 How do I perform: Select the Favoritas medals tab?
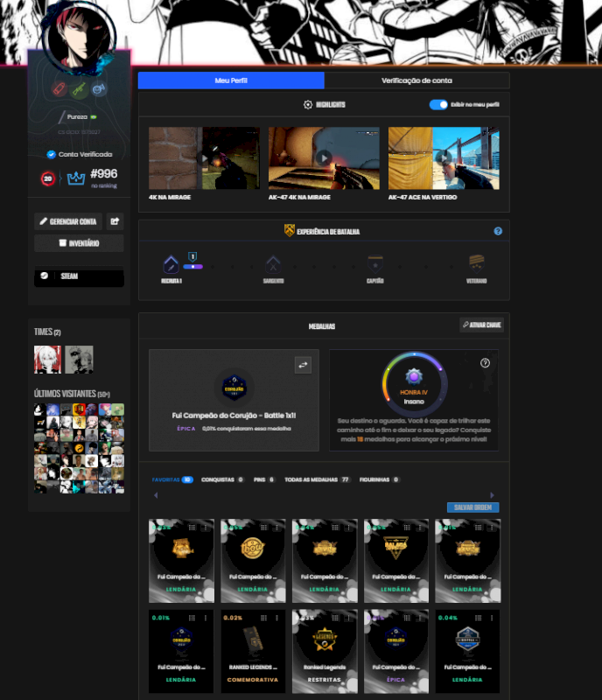click(x=172, y=479)
